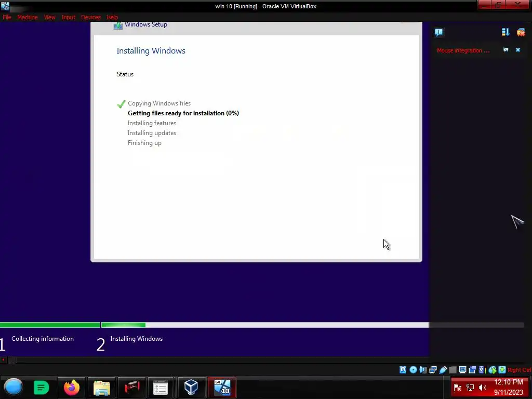Screen dimensions: 532x399
Task: Click the Status label in setup
Action: point(125,74)
